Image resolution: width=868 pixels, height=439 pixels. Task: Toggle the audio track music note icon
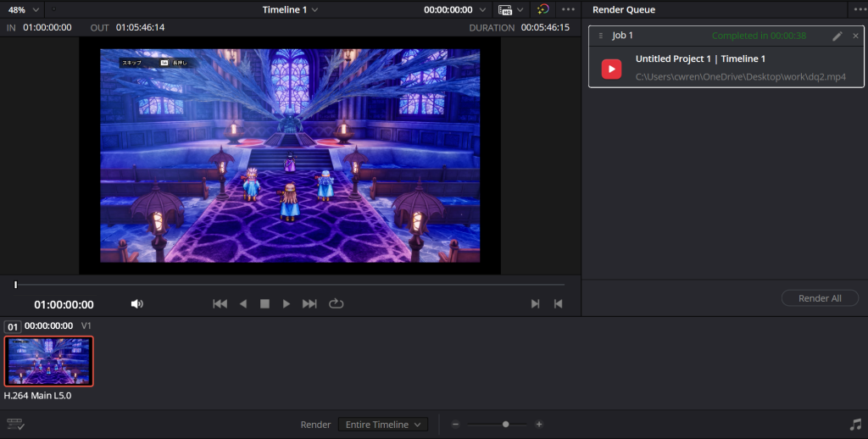(854, 425)
